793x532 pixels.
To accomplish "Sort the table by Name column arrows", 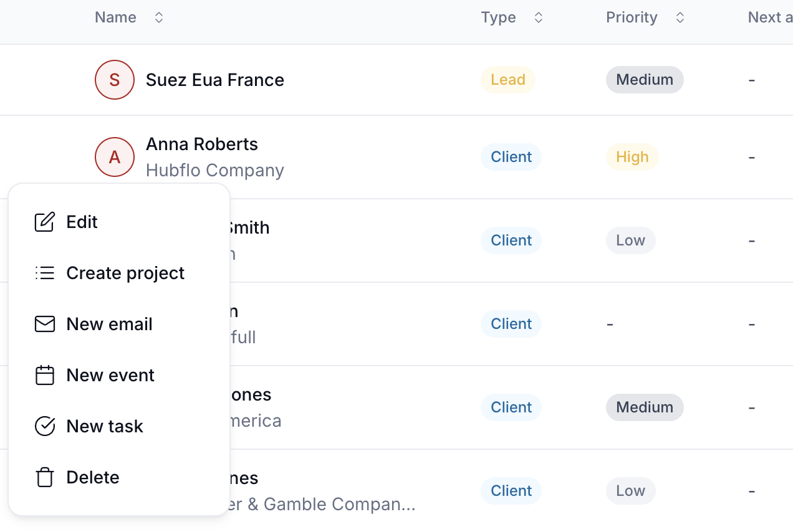I will [x=159, y=17].
